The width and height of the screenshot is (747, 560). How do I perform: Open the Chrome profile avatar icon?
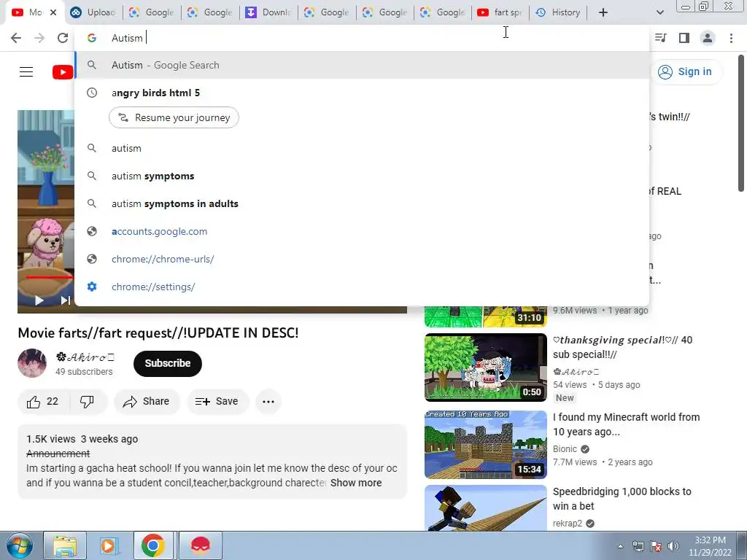pos(708,38)
